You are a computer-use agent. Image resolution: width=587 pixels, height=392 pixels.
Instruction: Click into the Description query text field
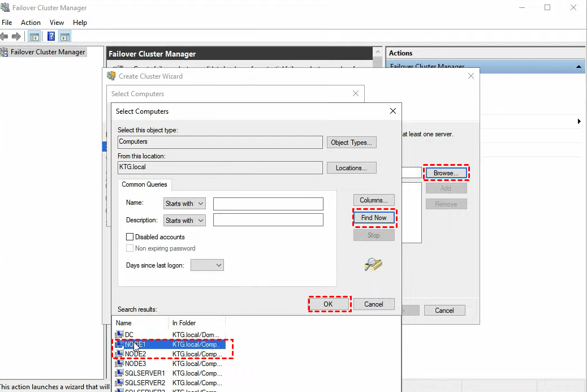pyautogui.click(x=268, y=220)
